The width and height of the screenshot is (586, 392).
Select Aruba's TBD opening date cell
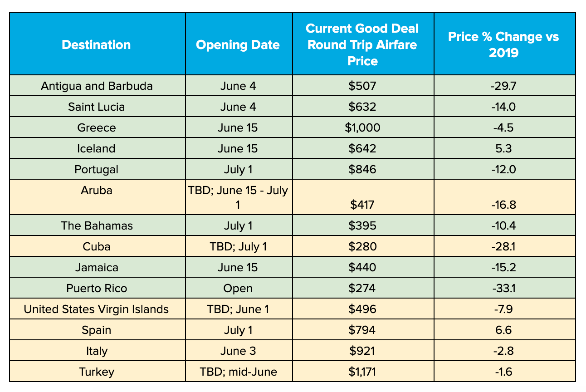(239, 197)
